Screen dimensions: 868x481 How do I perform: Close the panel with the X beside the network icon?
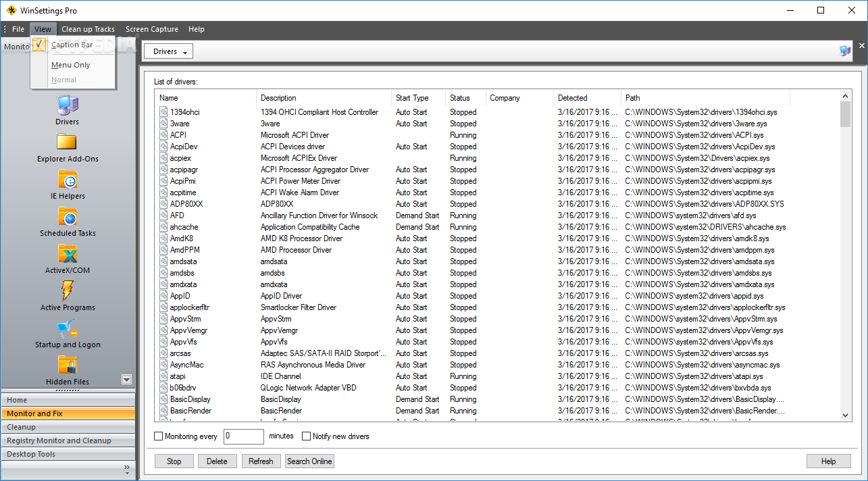click(x=862, y=46)
